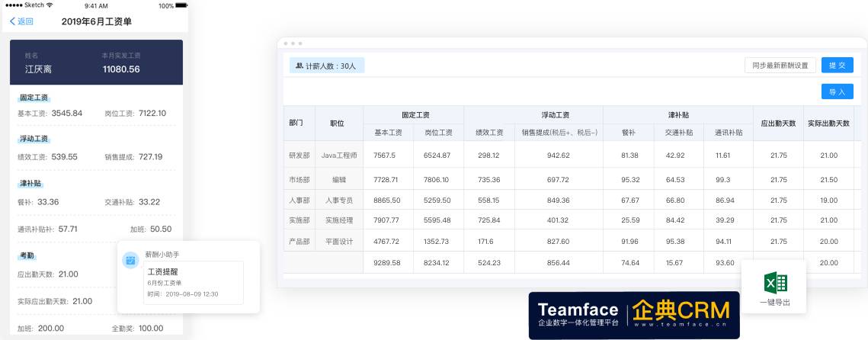Click the cell value 15.67

[x=674, y=262]
